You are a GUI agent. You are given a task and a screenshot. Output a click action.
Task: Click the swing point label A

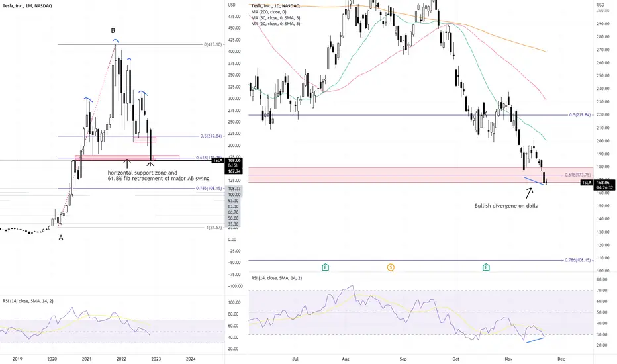[x=61, y=238]
